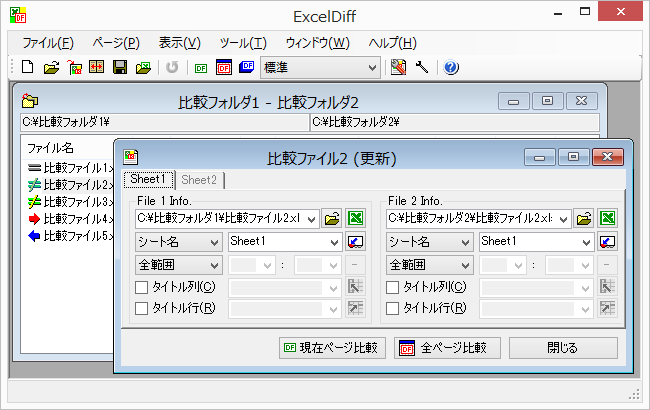Select 比較ファイル3 in folder list
This screenshot has width=650, height=410.
tap(70, 202)
